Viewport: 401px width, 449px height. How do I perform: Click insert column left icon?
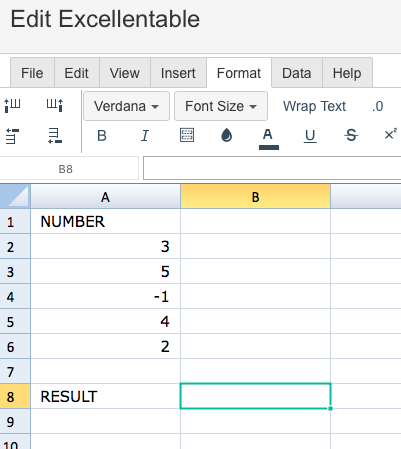pyautogui.click(x=13, y=106)
